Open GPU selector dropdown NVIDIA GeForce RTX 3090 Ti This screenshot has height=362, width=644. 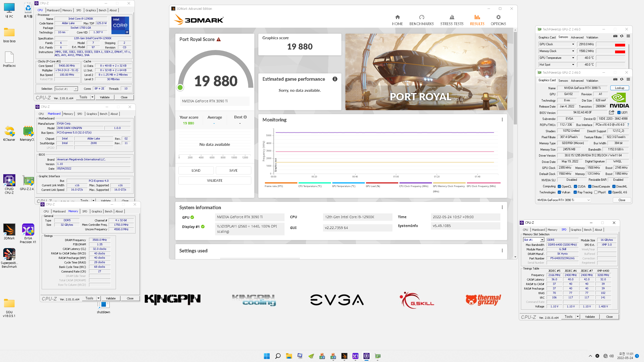tap(563, 200)
